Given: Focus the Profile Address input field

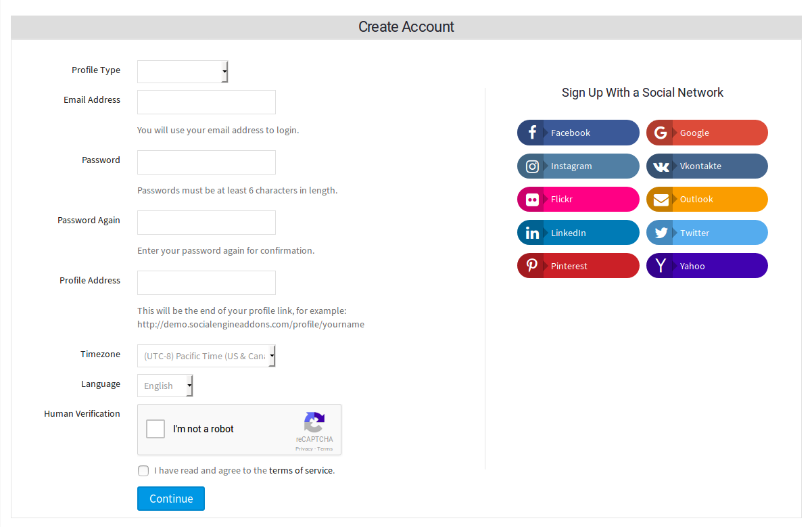Looking at the screenshot, I should click(x=206, y=283).
